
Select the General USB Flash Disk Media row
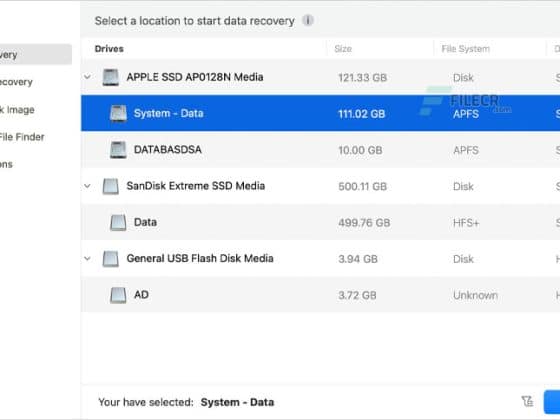(x=320, y=259)
